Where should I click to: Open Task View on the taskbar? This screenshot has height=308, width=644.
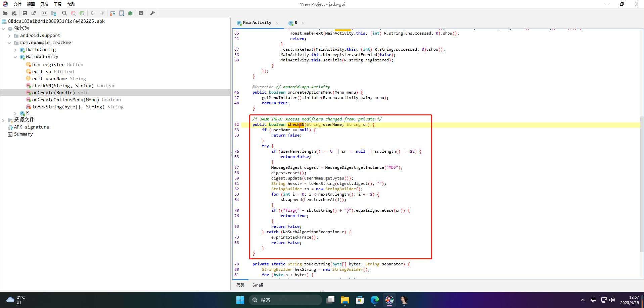[x=330, y=300]
